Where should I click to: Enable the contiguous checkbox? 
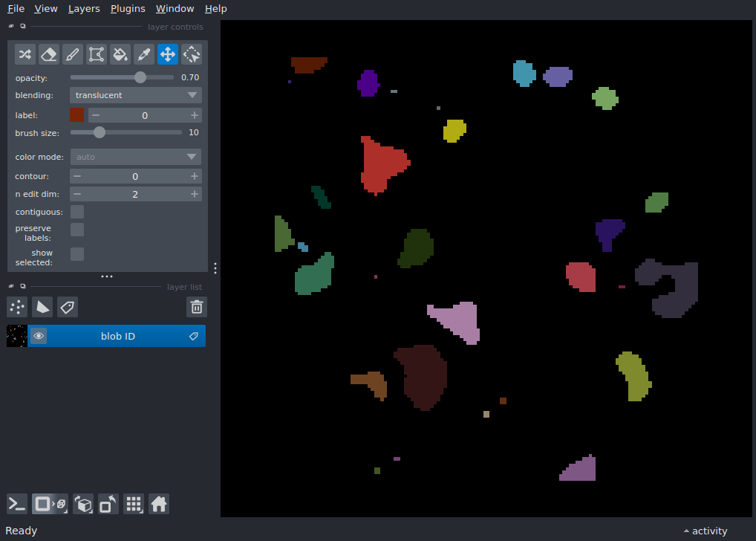pyautogui.click(x=76, y=212)
